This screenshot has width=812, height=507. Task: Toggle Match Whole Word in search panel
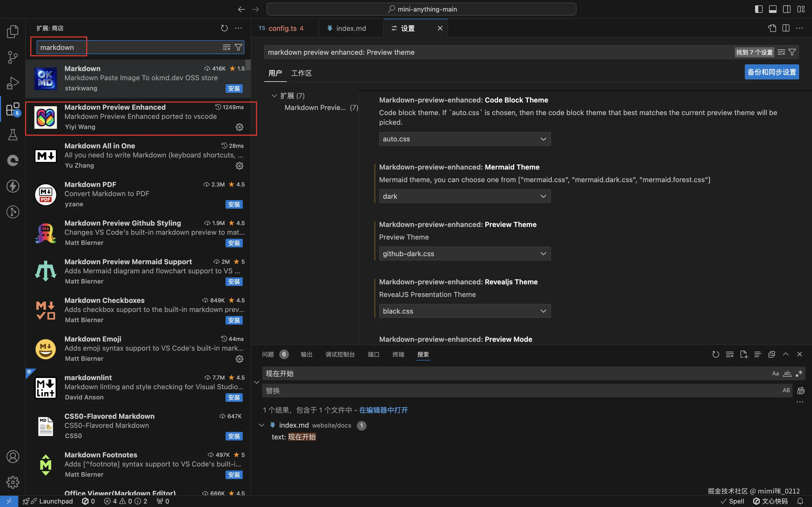click(787, 373)
